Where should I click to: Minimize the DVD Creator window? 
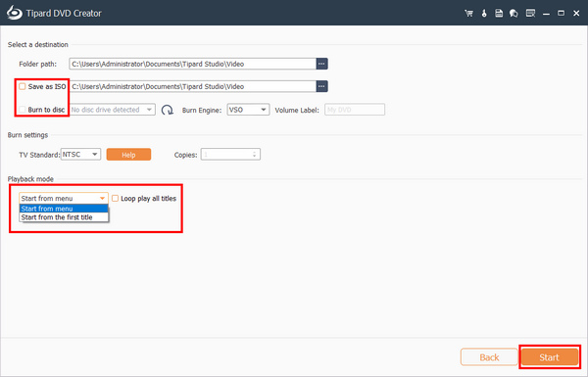coord(546,14)
